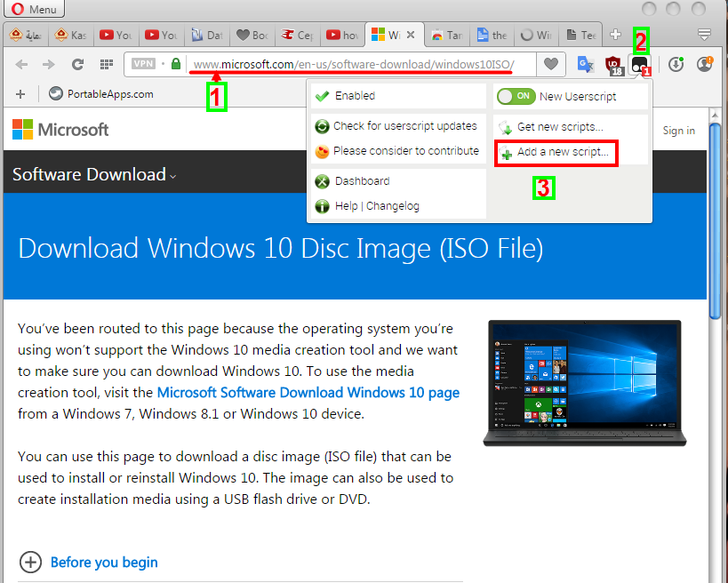
Task: Switch to the Dat tab
Action: (x=207, y=35)
